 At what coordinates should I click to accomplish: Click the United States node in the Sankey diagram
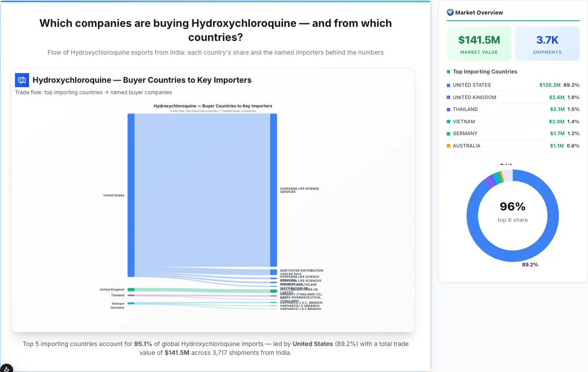click(130, 195)
